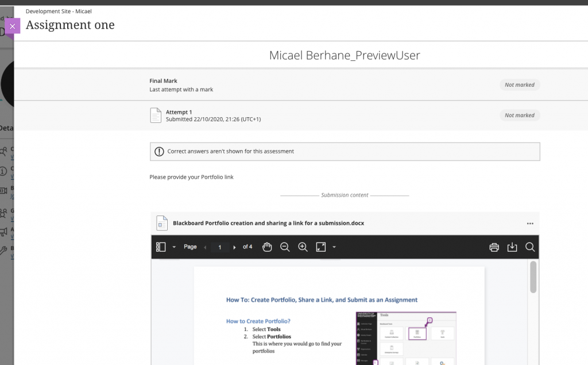Zoom in the document preview

[303, 247]
